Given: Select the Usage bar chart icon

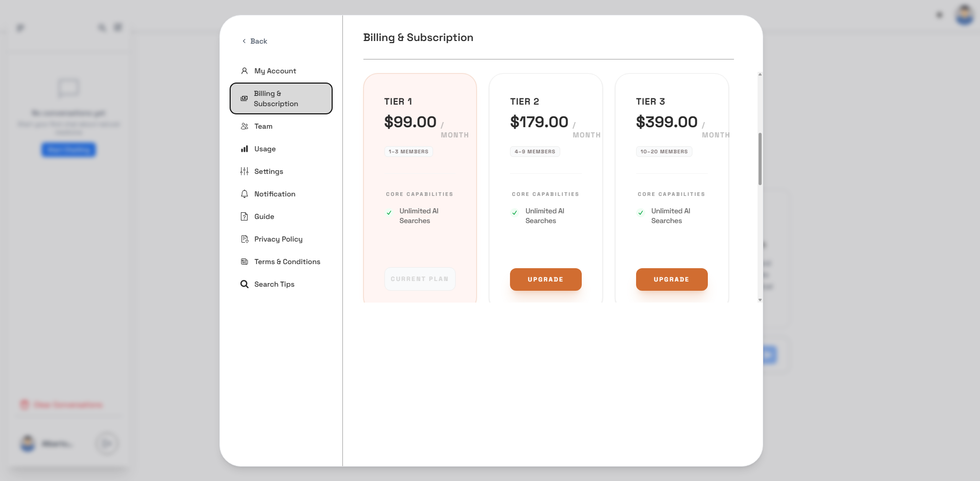Looking at the screenshot, I should [244, 149].
